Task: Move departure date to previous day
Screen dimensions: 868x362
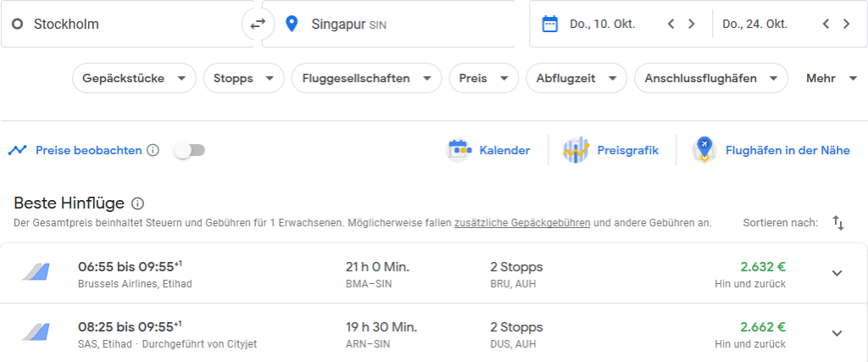Action: pos(671,25)
